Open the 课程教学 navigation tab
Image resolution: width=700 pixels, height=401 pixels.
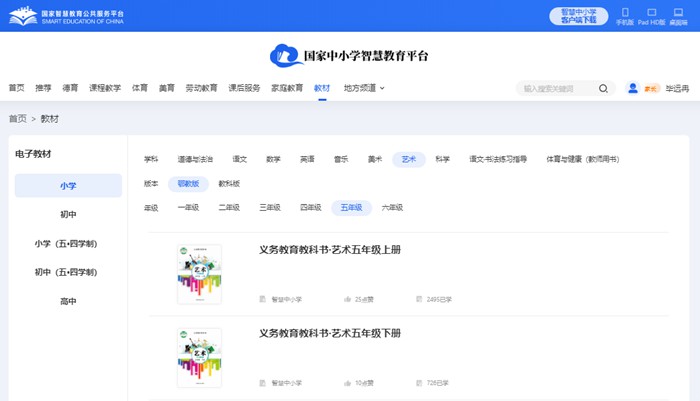click(105, 88)
